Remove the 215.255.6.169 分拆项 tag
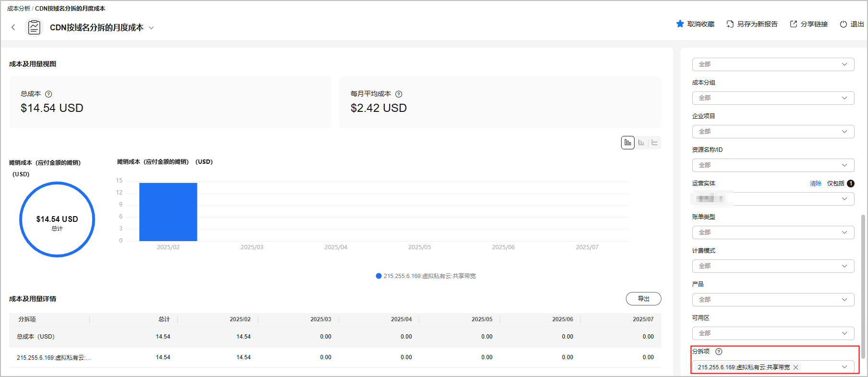 pyautogui.click(x=795, y=367)
